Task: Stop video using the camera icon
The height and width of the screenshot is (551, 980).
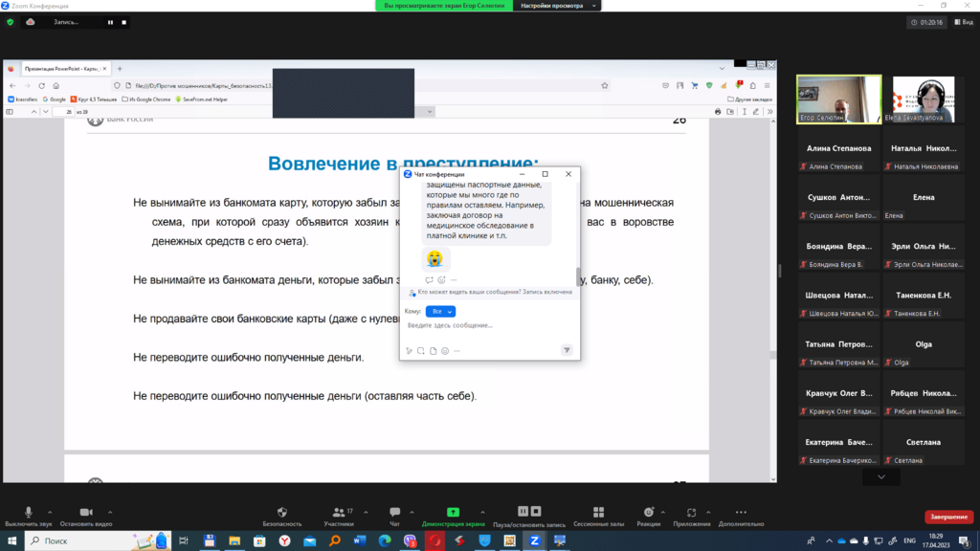Action: 86,513
